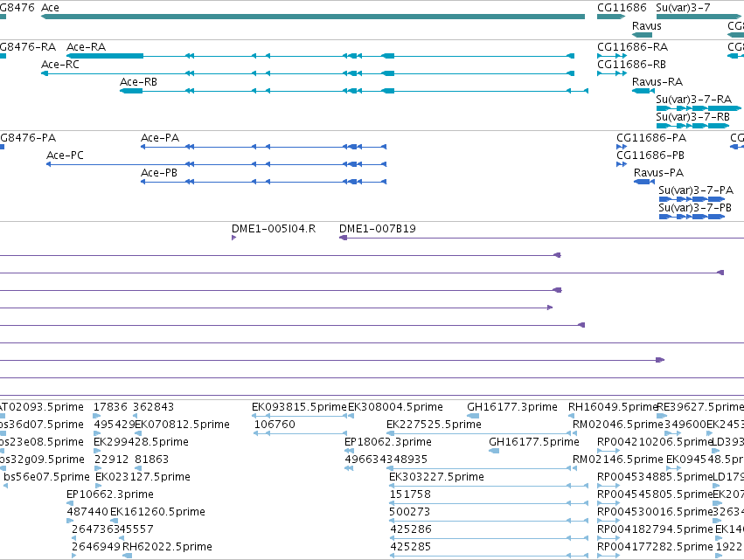Click the DME1-007B19 feature
This screenshot has width=744, height=560.
coord(541,238)
